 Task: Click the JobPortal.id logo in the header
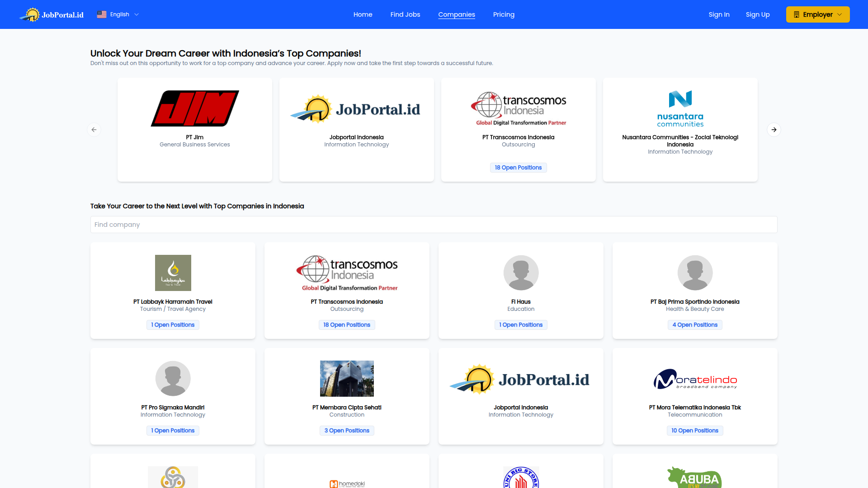click(x=52, y=14)
